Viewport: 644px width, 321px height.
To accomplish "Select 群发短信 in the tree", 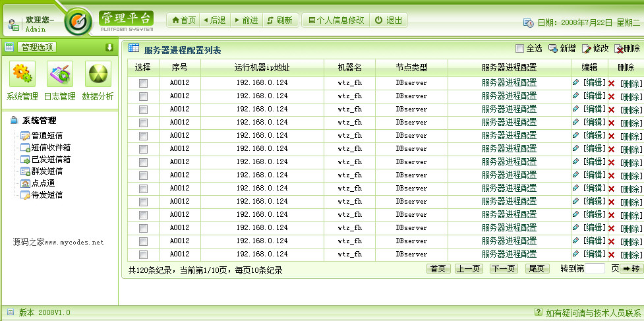I will (47, 171).
